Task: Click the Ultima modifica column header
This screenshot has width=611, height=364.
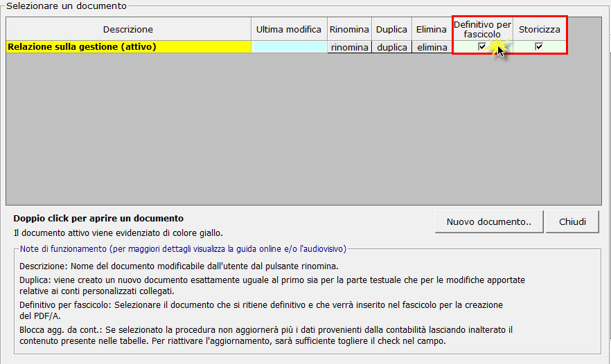Action: [289, 30]
